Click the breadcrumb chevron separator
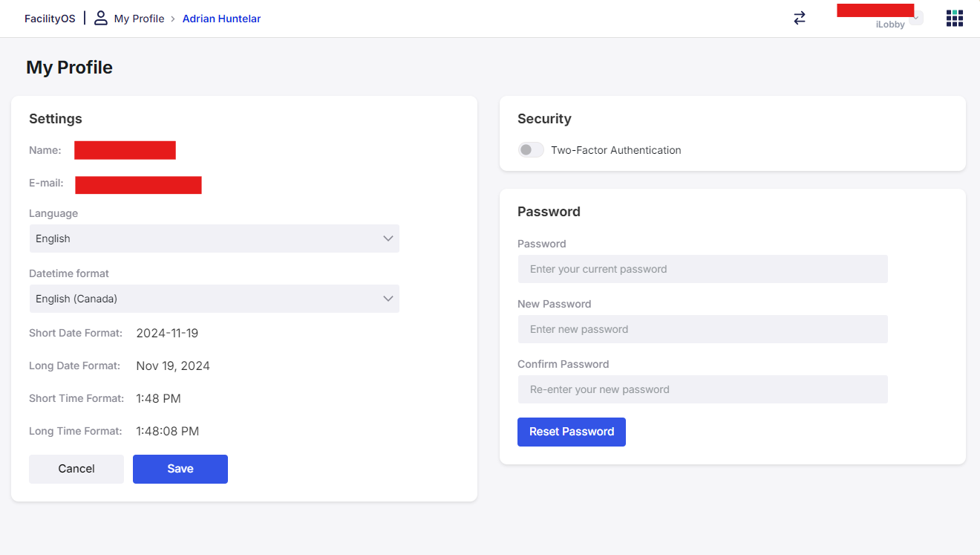 pyautogui.click(x=173, y=19)
